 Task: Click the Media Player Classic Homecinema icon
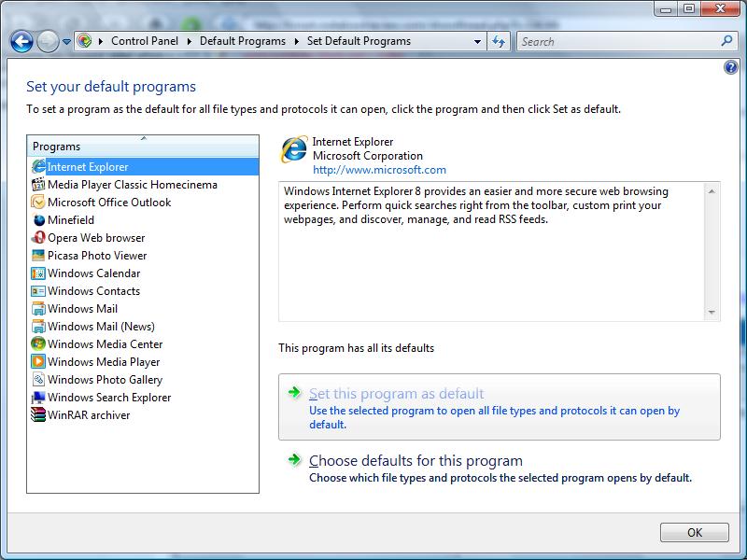coord(38,184)
